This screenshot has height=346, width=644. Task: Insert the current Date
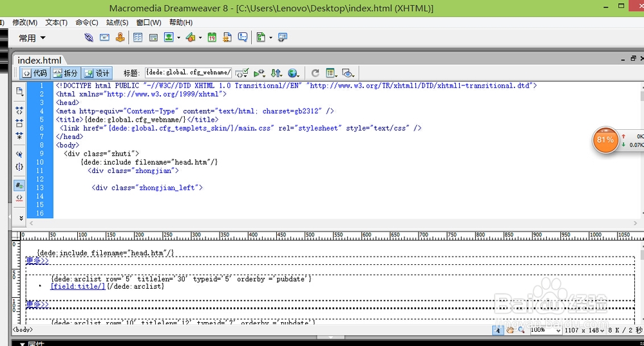tap(212, 38)
